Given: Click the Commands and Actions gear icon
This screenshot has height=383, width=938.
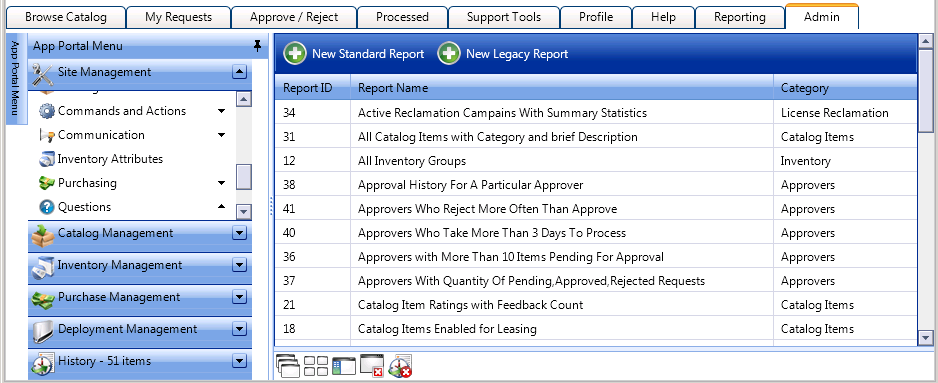Looking at the screenshot, I should (x=47, y=111).
